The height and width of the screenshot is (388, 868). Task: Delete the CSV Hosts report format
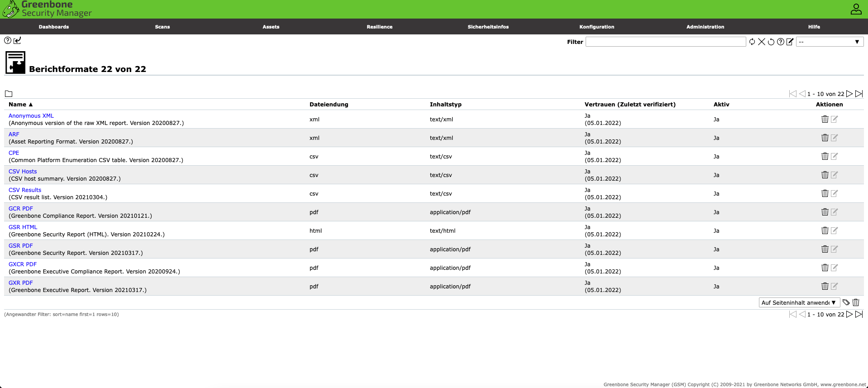tap(825, 175)
